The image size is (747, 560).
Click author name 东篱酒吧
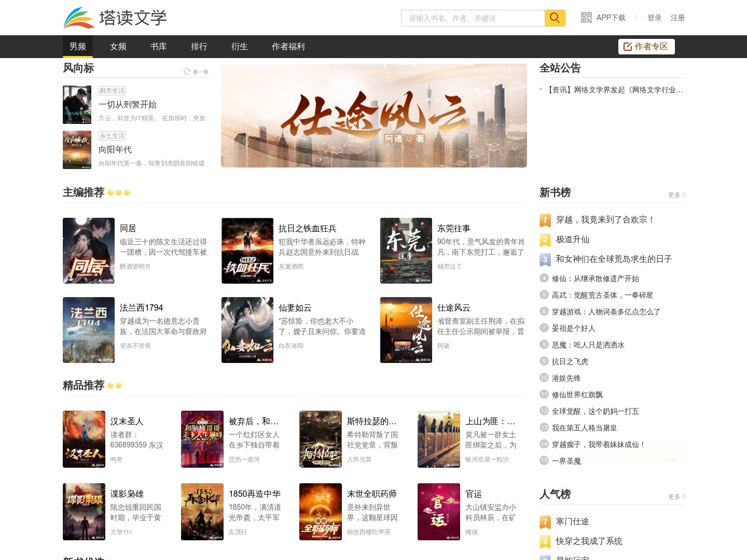click(x=291, y=267)
